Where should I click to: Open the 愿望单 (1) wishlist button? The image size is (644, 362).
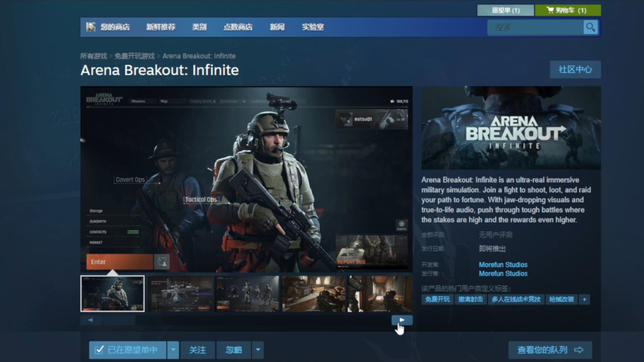pos(506,10)
